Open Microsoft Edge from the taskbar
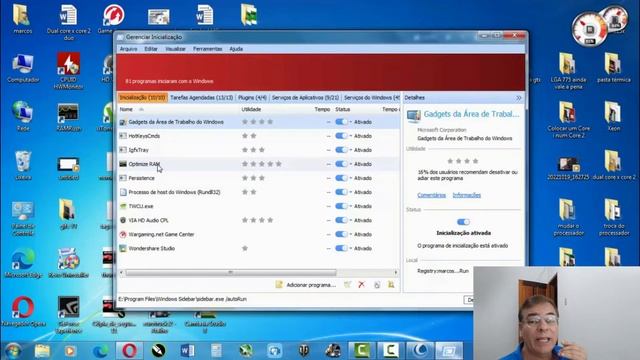This screenshot has width=640, height=360. click(100, 351)
